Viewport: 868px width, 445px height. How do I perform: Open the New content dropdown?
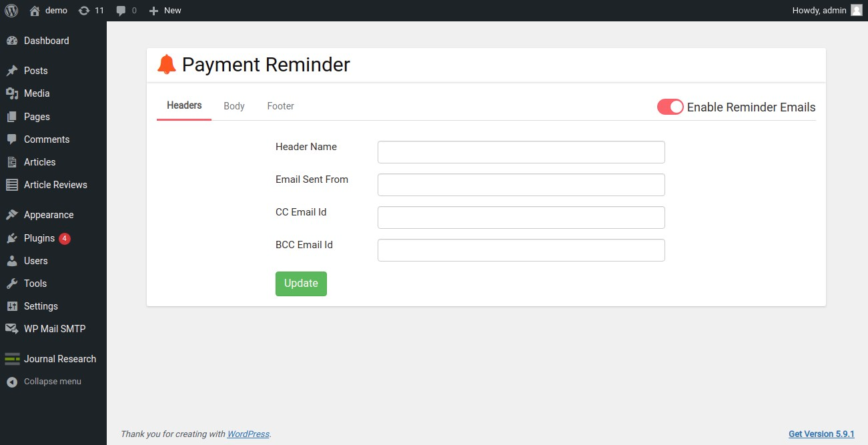(165, 11)
